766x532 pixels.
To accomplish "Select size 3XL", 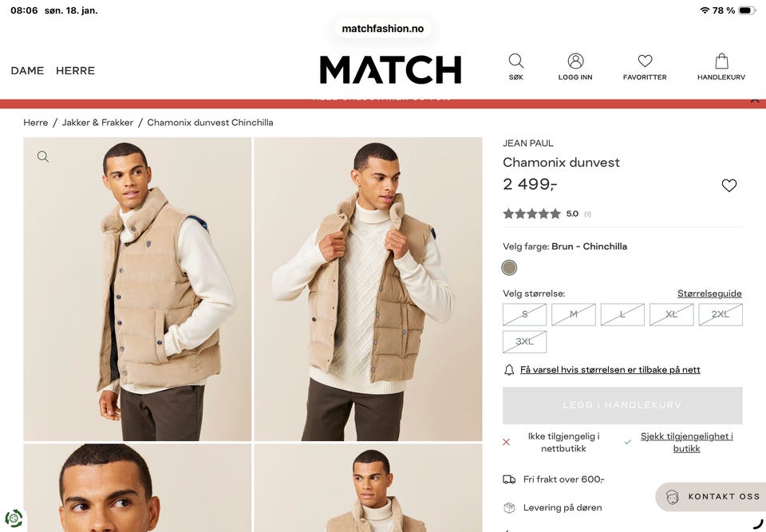I will tap(525, 341).
